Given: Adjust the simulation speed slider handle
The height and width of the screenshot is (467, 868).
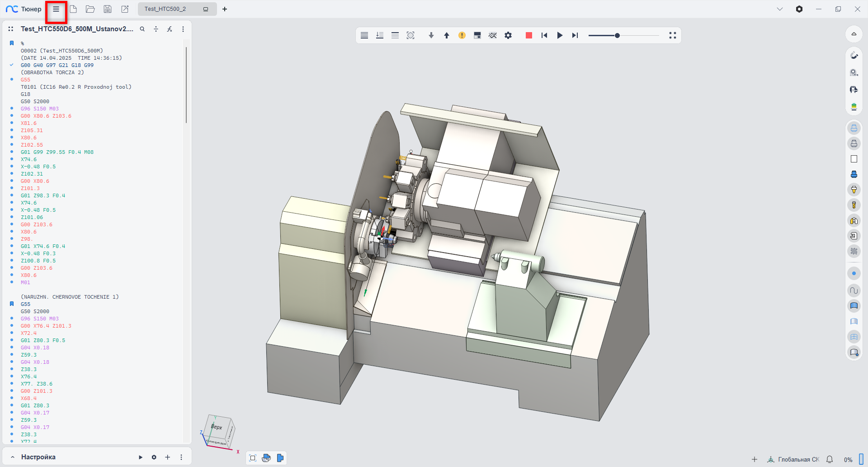Looking at the screenshot, I should click(x=617, y=35).
